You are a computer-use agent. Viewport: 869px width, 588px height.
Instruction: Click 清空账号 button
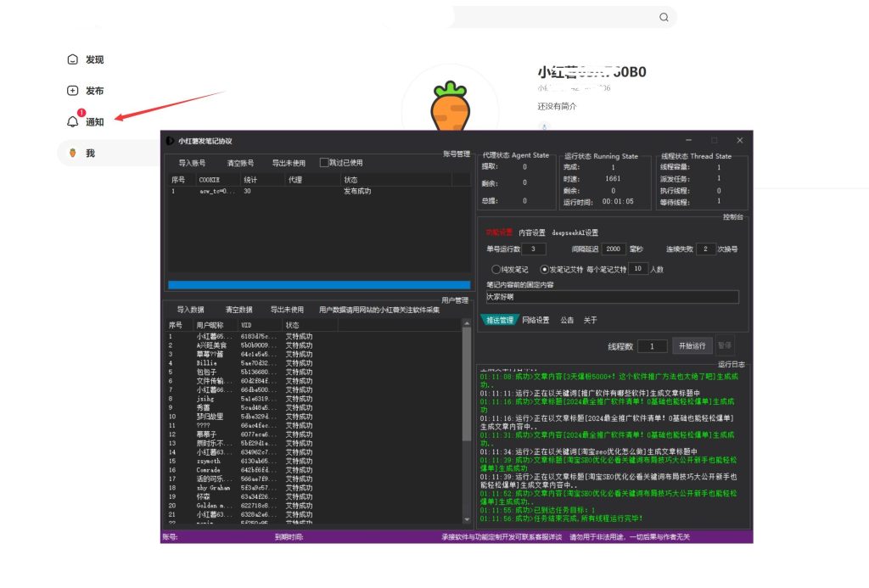click(240, 163)
